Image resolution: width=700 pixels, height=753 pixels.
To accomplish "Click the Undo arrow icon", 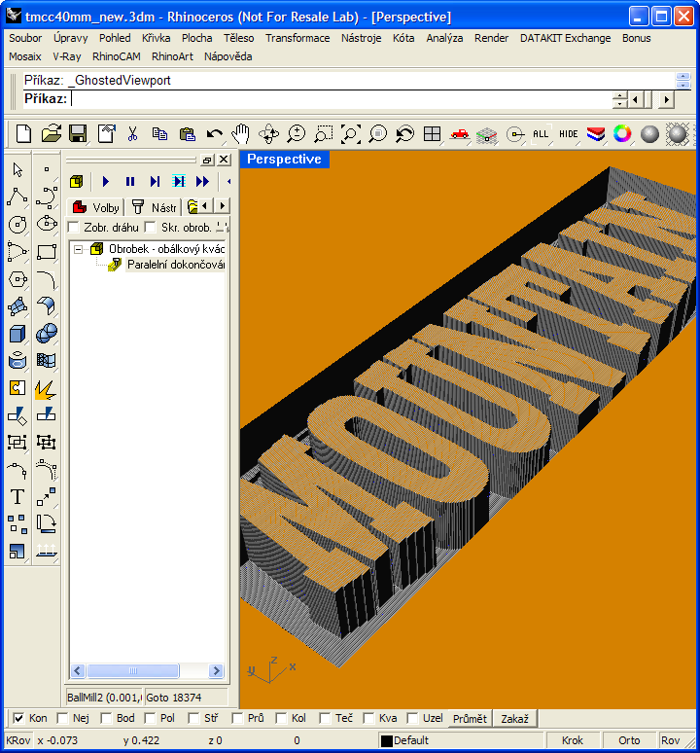I will [214, 134].
